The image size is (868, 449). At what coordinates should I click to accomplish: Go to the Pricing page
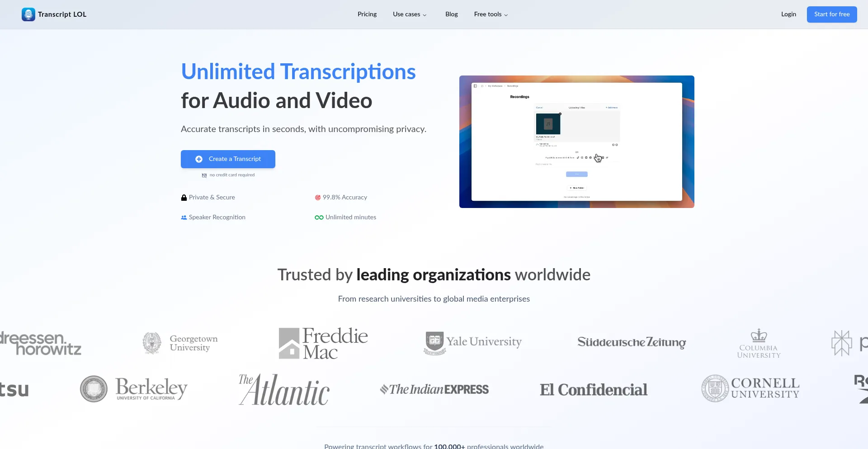coord(367,14)
